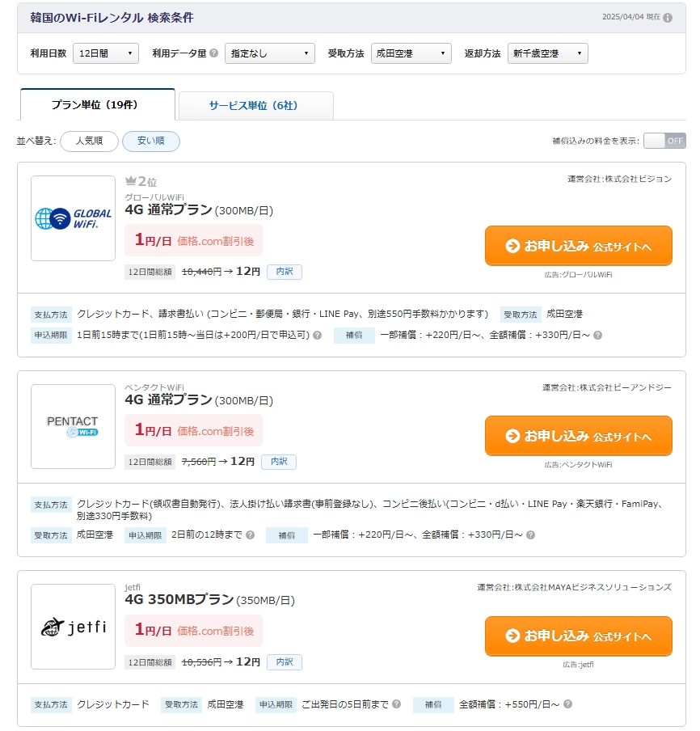Click the 広告:ペンタクトWiFi label

point(578,465)
